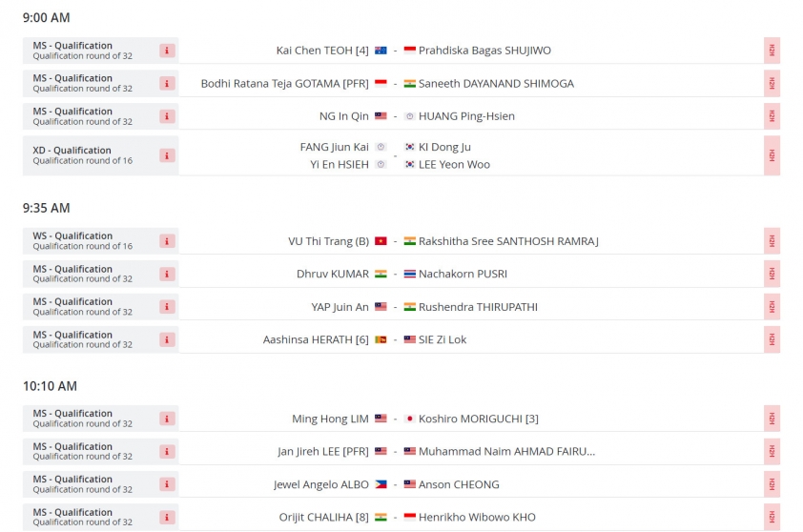
Task: Open H2H for NG In Qin match
Action: 772,116
